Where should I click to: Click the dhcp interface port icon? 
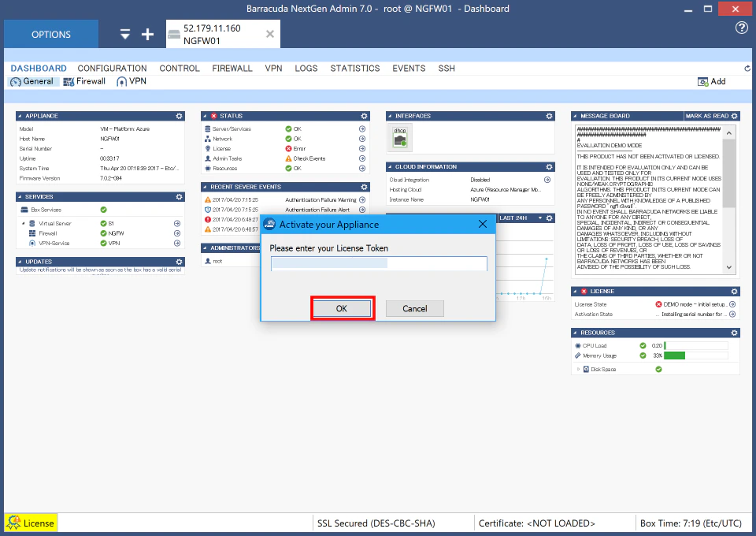[x=400, y=137]
